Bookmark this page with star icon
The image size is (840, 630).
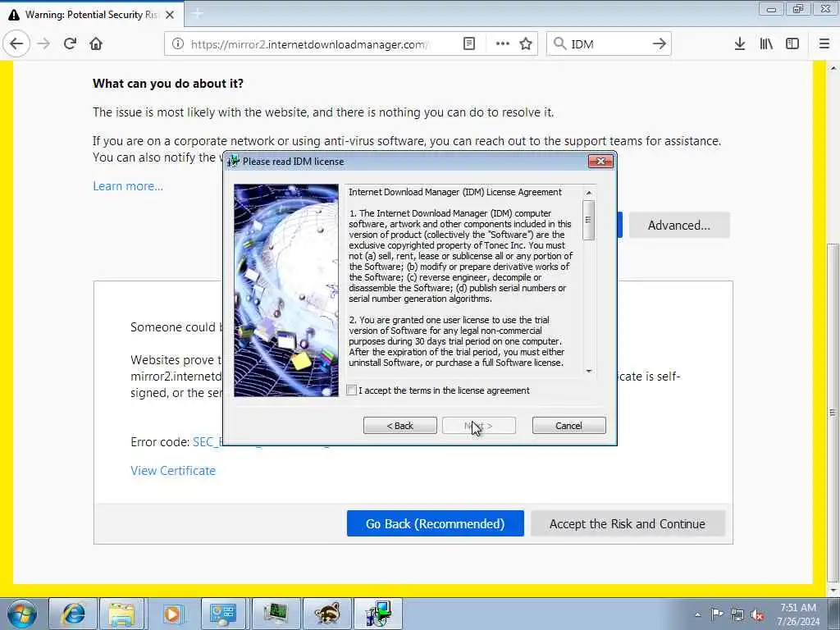pyautogui.click(x=526, y=44)
